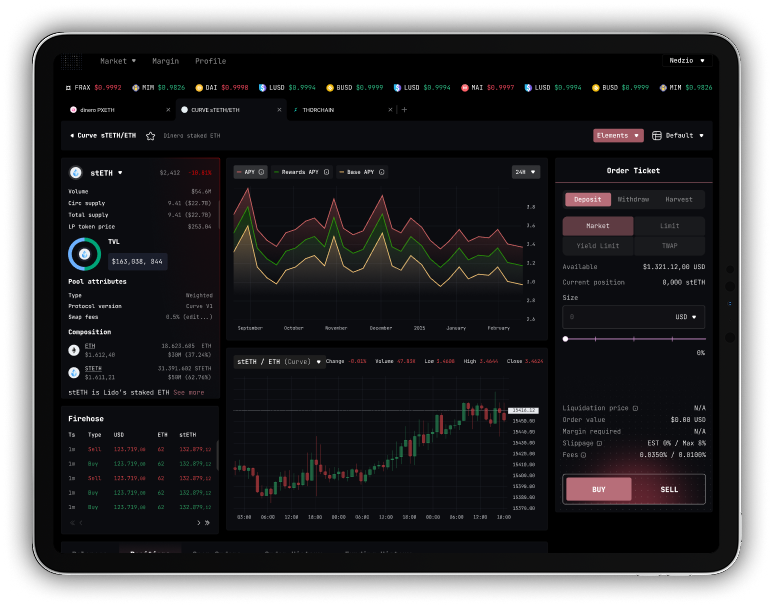
Task: Click the SELL button
Action: click(669, 490)
